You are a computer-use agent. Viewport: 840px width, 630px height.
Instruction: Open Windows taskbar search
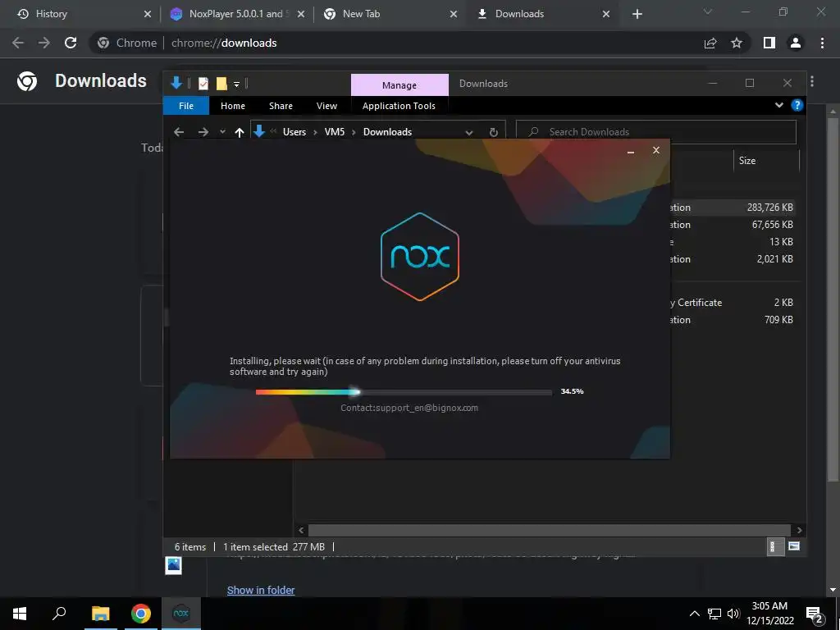point(59,614)
